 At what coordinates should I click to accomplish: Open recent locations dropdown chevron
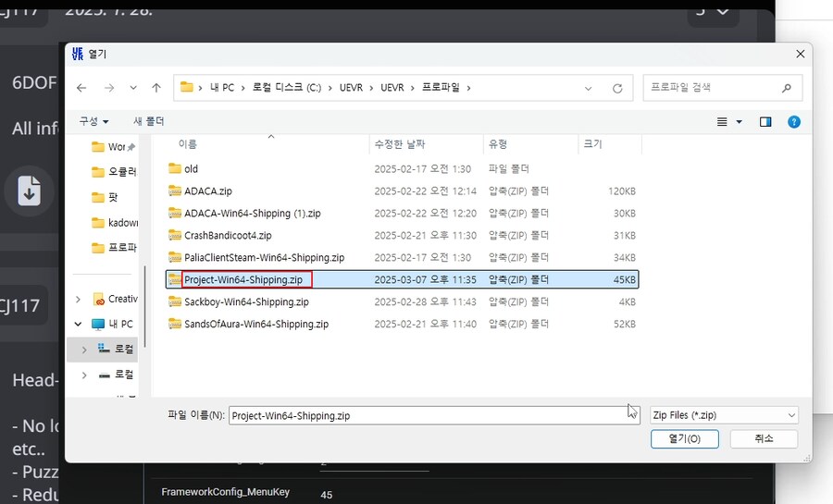point(133,88)
